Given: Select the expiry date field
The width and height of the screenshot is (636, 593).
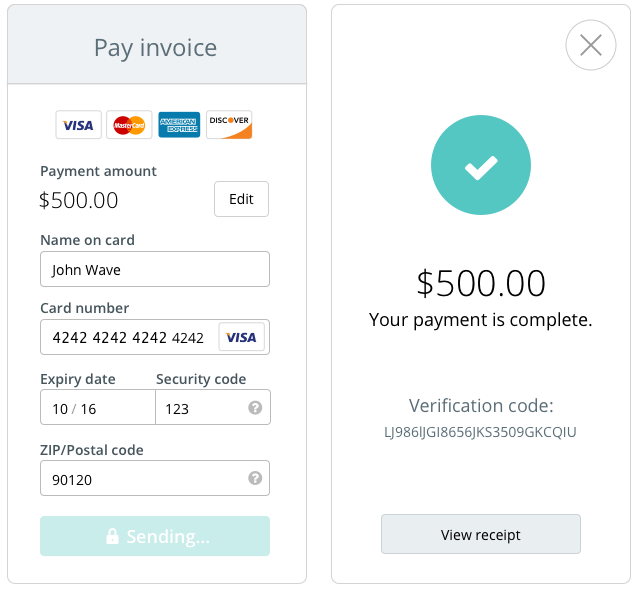Looking at the screenshot, I should point(98,408).
